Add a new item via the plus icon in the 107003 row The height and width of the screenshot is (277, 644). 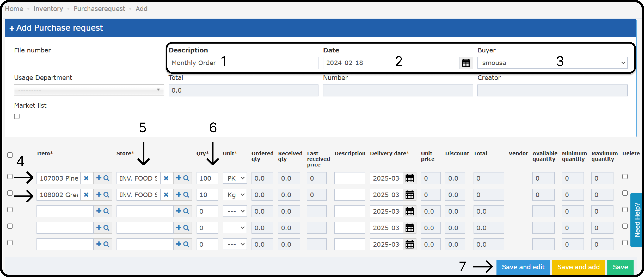pos(99,178)
